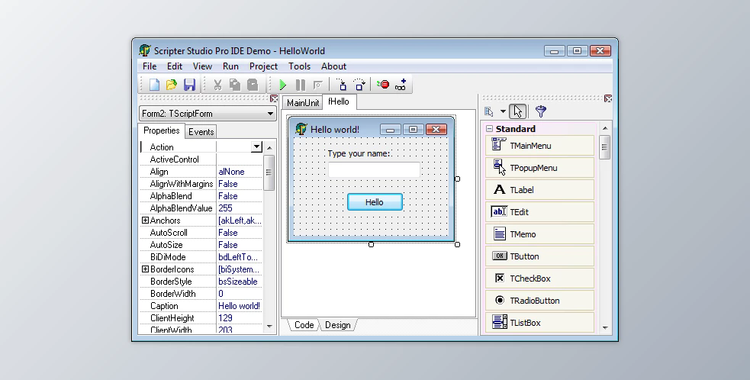Open the Tools menu
Viewport: 750px width, 380px height.
point(299,66)
